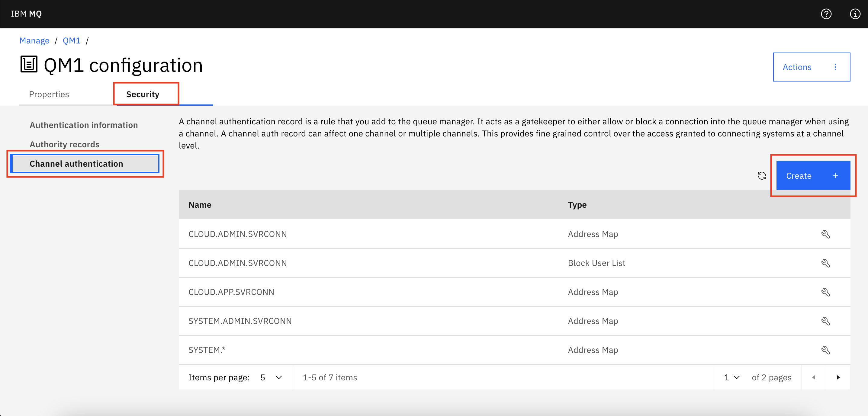This screenshot has width=868, height=416.
Task: Edit the CLOUD.APP.SVRCONN record wrench icon
Action: [x=825, y=292]
